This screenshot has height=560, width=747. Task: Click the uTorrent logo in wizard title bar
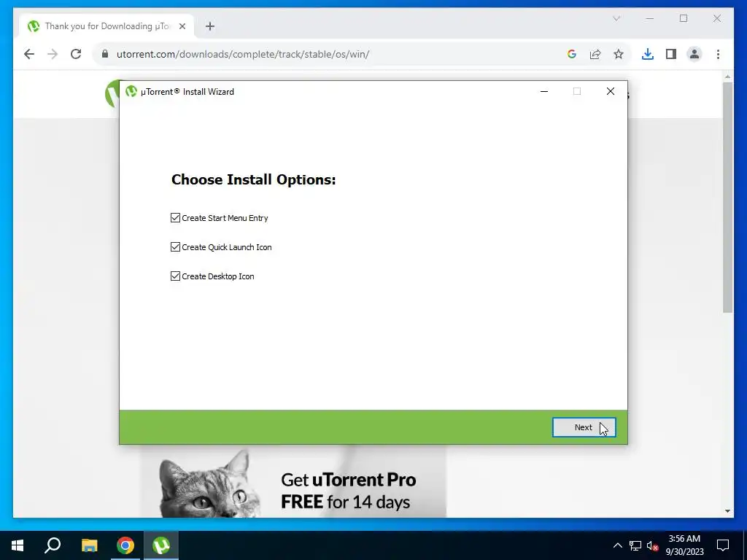(131, 91)
